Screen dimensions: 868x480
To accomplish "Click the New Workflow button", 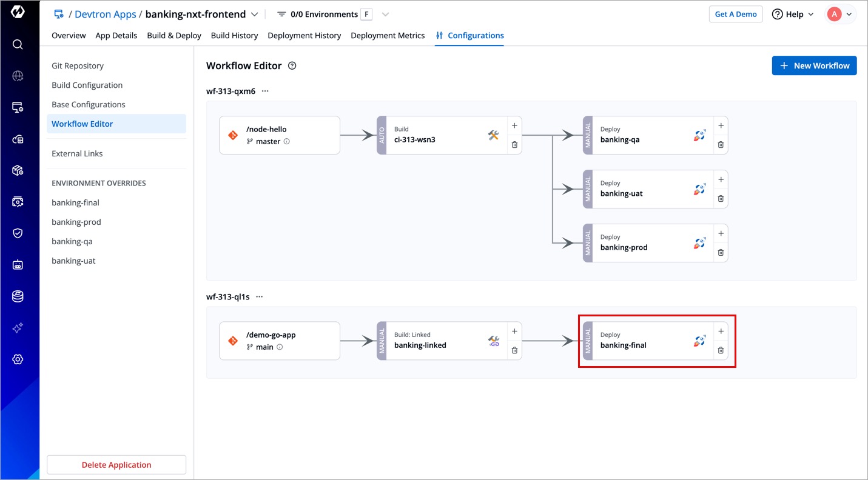I will click(814, 66).
